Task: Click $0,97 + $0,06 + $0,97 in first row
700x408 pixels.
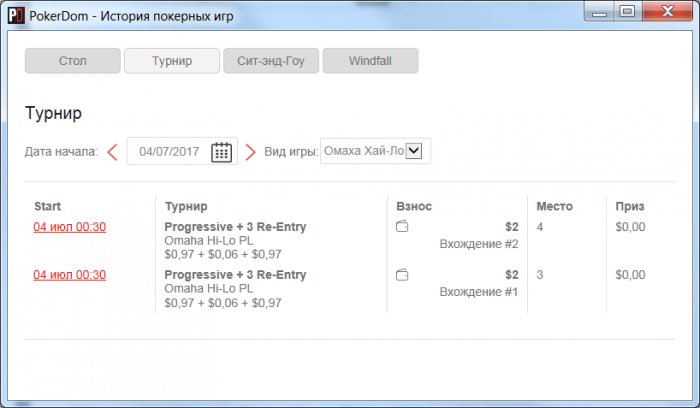Action: (x=223, y=254)
